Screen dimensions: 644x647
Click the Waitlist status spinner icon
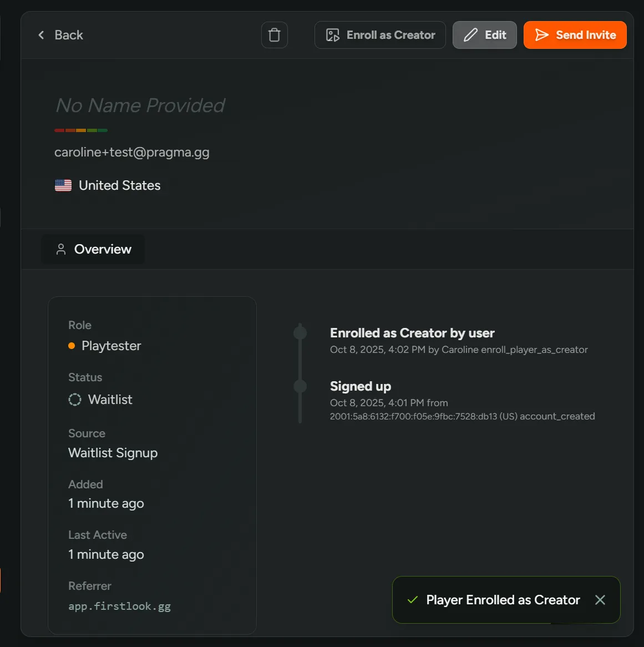tap(74, 400)
